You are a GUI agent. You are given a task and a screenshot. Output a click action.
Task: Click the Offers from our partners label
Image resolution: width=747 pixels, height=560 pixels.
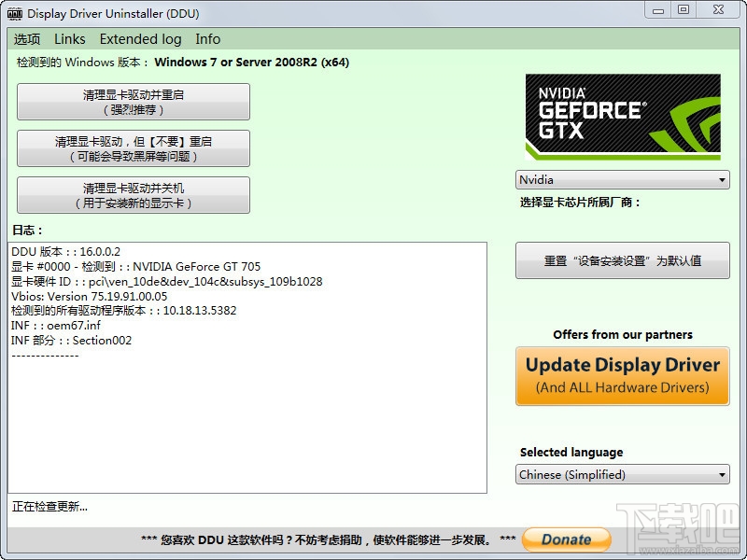[623, 335]
